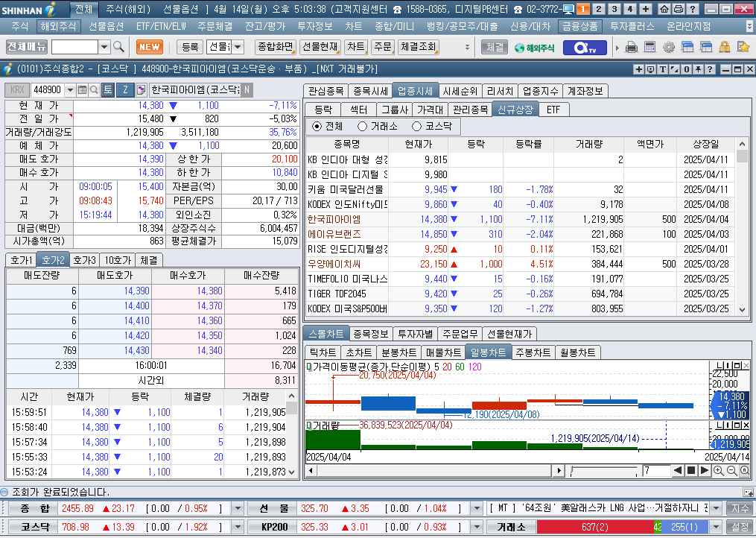This screenshot has width=756, height=538.
Task: Click the purple memo note icon
Action: click(141, 89)
